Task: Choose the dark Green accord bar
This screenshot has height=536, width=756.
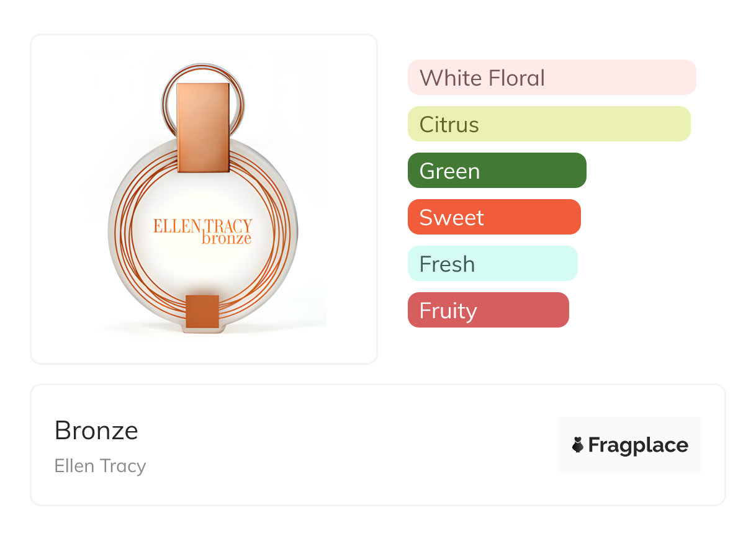Action: pos(497,171)
